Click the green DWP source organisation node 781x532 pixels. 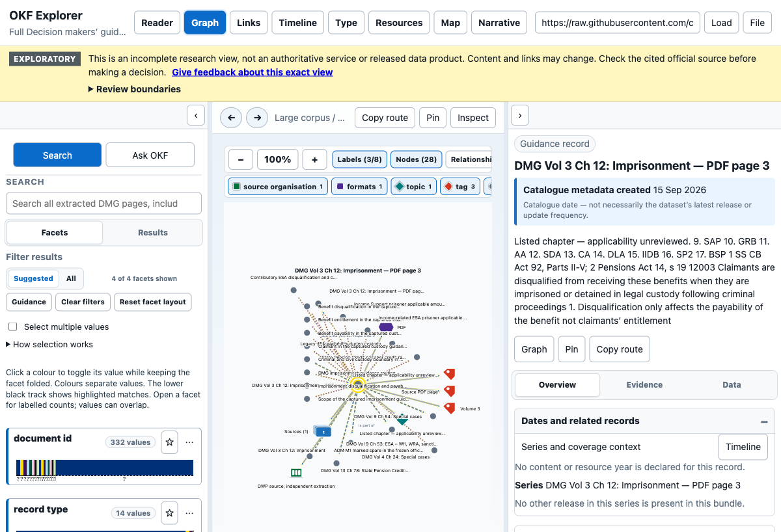[x=296, y=473]
